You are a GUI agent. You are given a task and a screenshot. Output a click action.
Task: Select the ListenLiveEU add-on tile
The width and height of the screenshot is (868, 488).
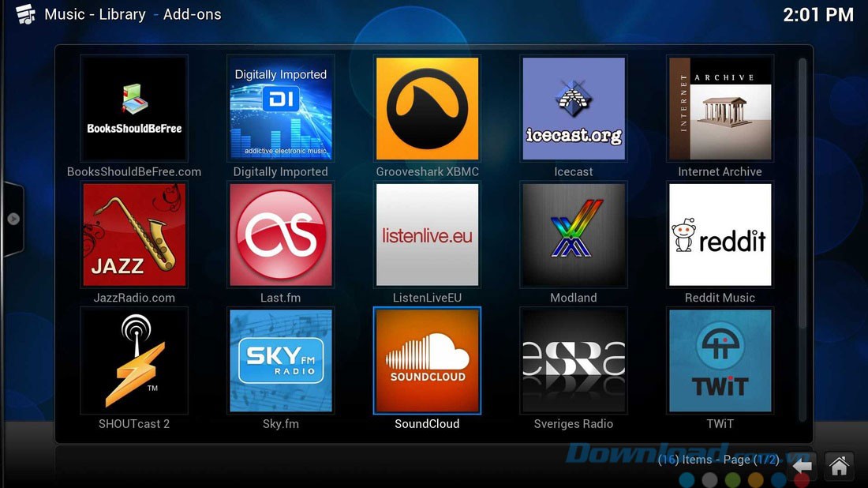(x=427, y=235)
